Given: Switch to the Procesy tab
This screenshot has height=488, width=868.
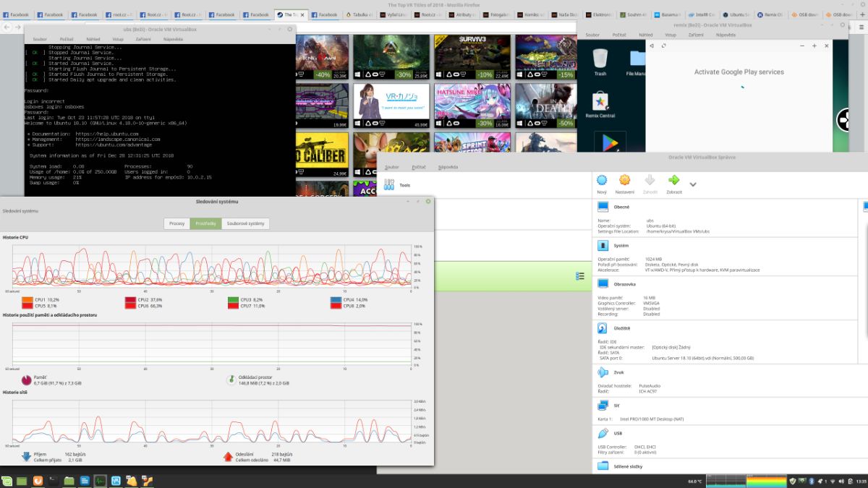Looking at the screenshot, I should click(176, 223).
